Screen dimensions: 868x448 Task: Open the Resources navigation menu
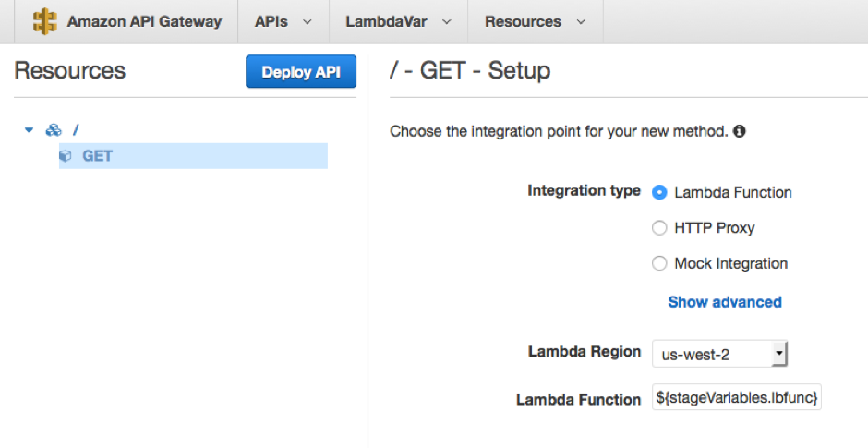click(535, 21)
